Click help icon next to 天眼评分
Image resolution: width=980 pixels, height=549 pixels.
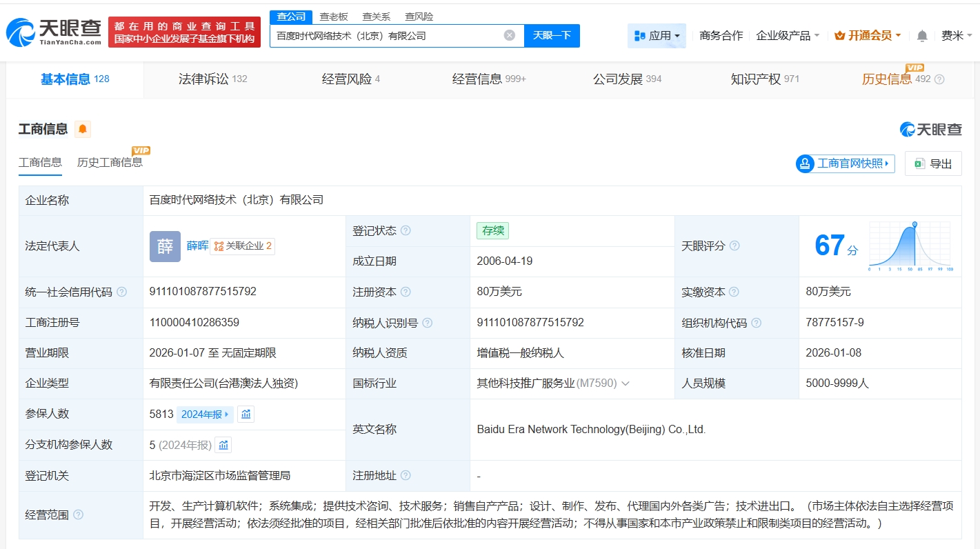[x=734, y=246]
